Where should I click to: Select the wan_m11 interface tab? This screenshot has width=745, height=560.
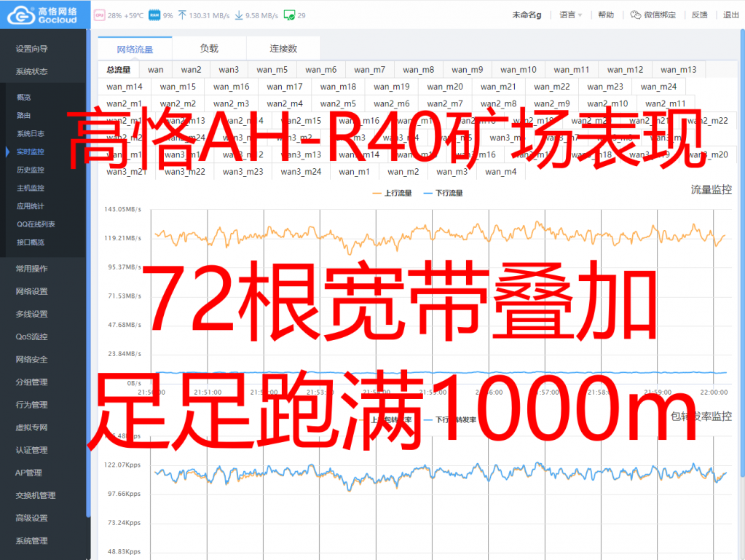pos(572,70)
